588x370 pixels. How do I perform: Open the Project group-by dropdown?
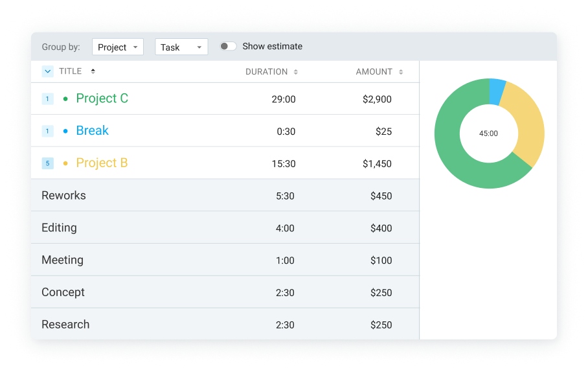[118, 47]
